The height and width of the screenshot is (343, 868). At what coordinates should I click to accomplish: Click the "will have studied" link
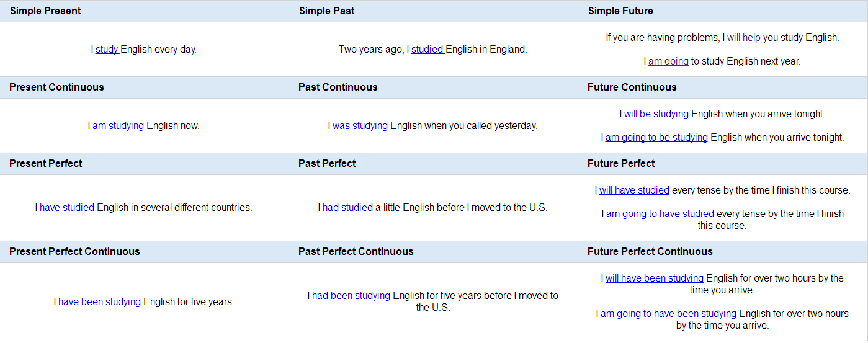634,190
